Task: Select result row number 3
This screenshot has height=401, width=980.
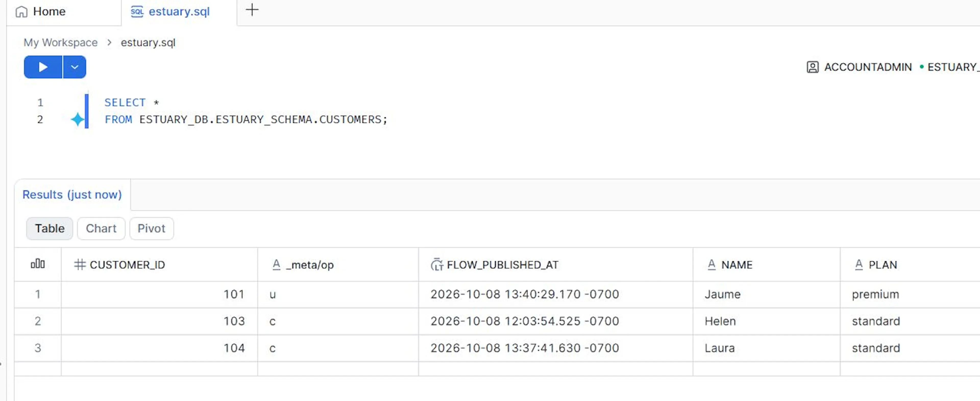Action: (38, 348)
